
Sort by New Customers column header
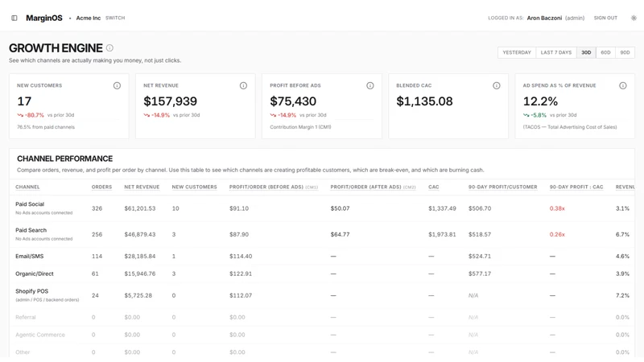coord(194,187)
